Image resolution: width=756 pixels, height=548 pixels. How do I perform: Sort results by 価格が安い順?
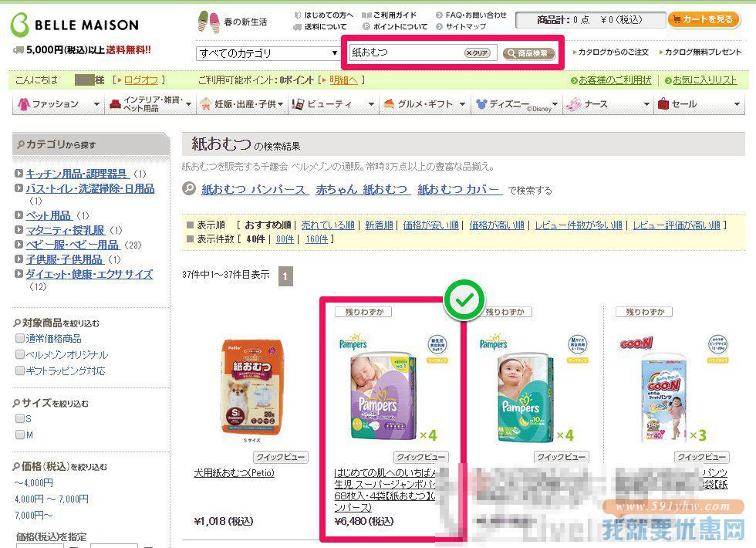point(430,225)
